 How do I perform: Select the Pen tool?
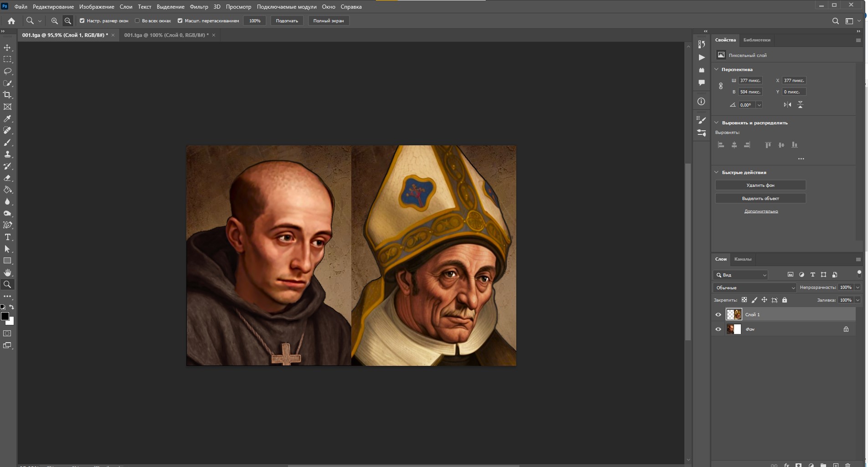(x=7, y=226)
